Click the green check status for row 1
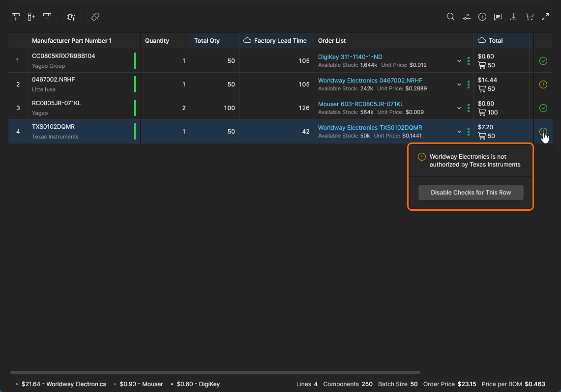The width and height of the screenshot is (561, 392). click(543, 61)
